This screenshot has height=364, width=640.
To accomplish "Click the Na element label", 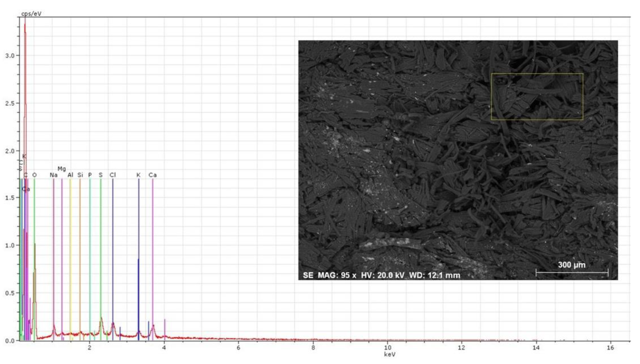I will pos(54,175).
